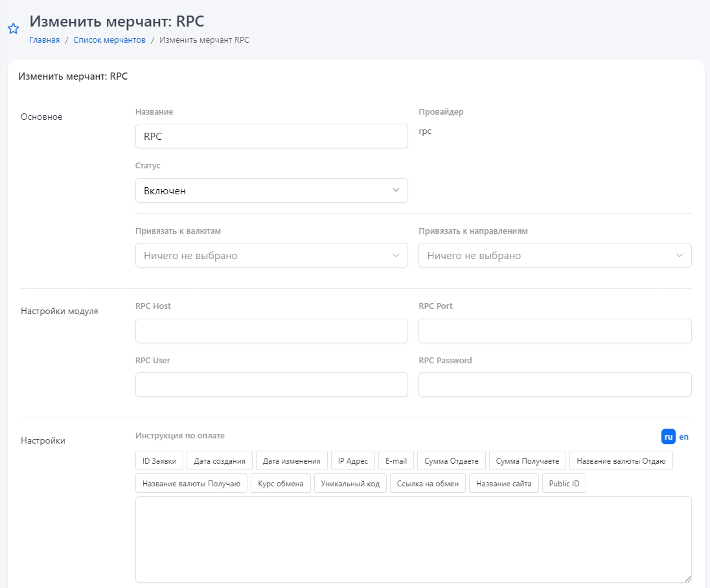Insert the Сумма Отдаете tag

(452, 461)
